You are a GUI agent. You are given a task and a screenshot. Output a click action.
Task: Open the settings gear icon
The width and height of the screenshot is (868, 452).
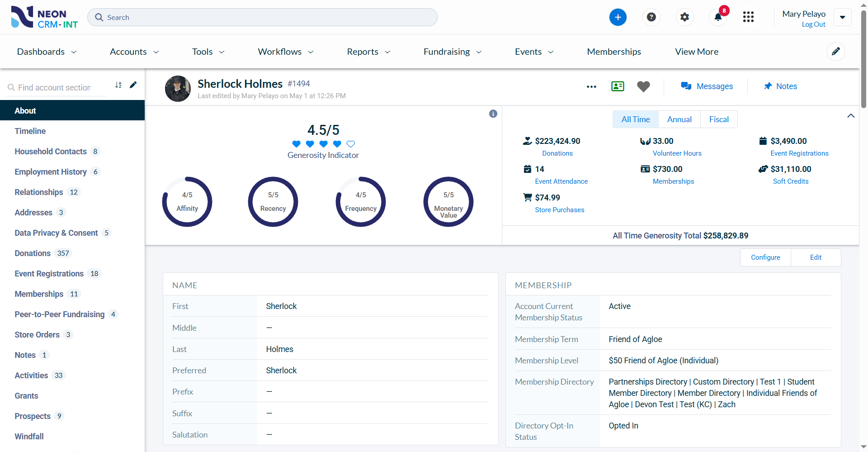click(684, 17)
